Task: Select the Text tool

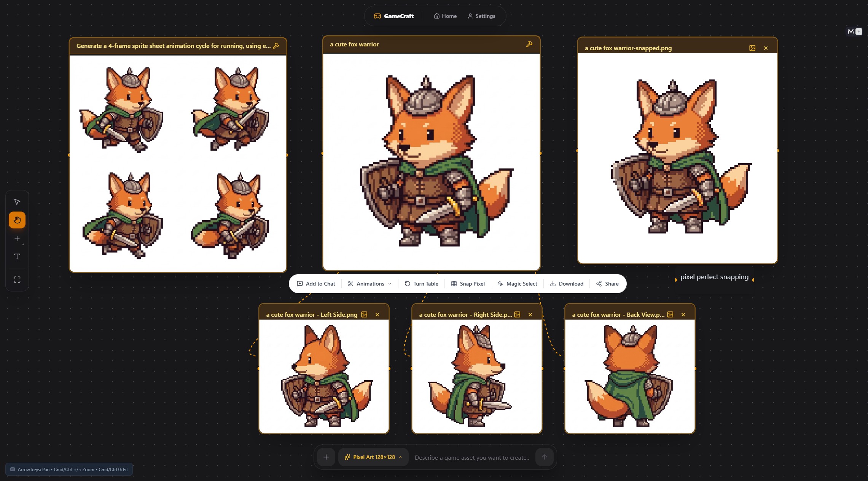Action: point(17,257)
